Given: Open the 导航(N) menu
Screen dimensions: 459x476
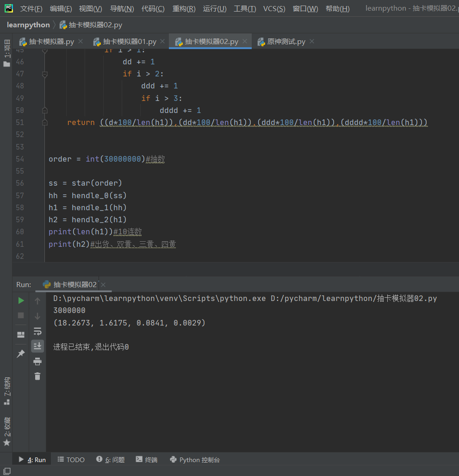Looking at the screenshot, I should [122, 8].
